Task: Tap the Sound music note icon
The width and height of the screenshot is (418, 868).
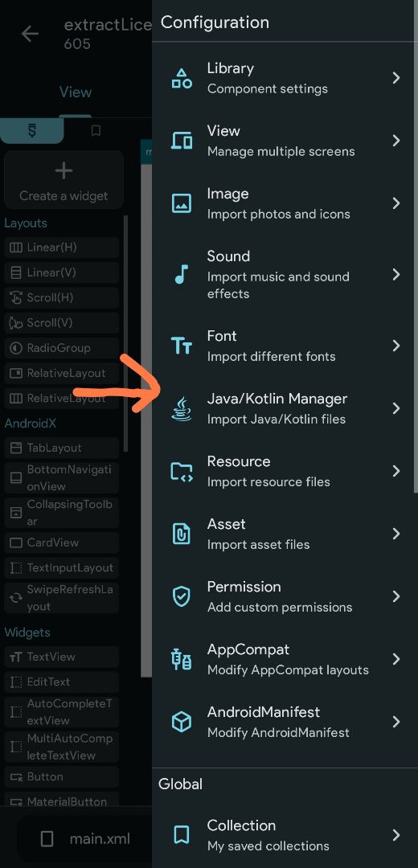Action: 182,274
